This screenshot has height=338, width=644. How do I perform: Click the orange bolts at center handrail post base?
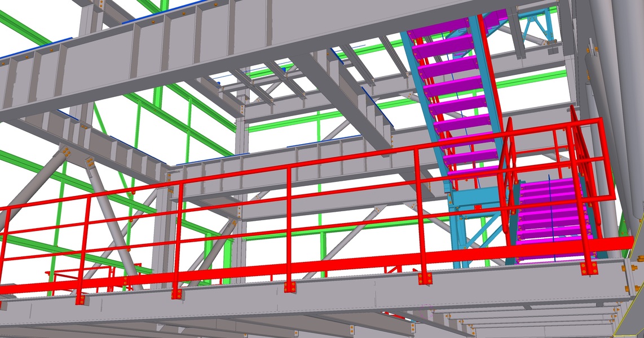290,288
